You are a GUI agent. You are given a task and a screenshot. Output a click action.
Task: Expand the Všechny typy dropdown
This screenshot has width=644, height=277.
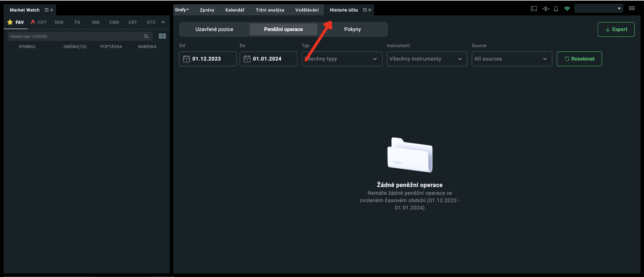[342, 59]
